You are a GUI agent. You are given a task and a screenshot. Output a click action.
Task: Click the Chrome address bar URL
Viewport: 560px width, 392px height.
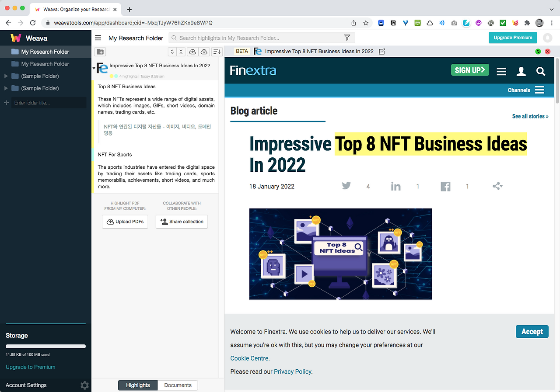(133, 23)
